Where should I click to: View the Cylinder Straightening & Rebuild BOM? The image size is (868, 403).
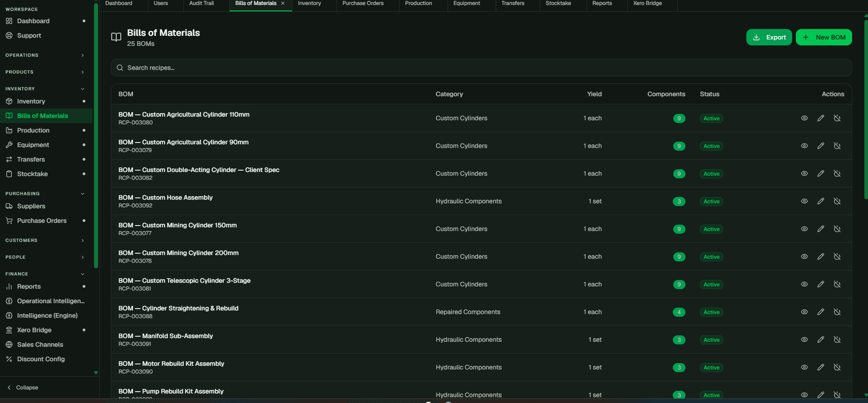pos(804,312)
